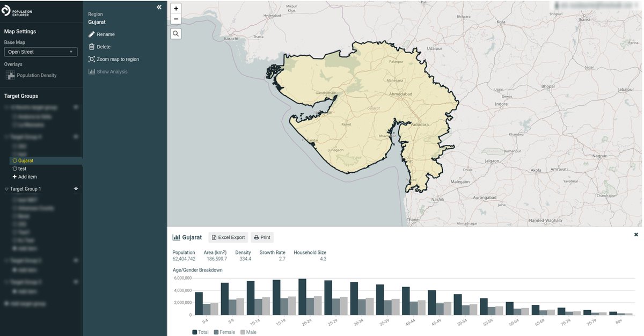This screenshot has height=336, width=644.
Task: Toggle the Female series in chart legend
Action: tap(224, 332)
